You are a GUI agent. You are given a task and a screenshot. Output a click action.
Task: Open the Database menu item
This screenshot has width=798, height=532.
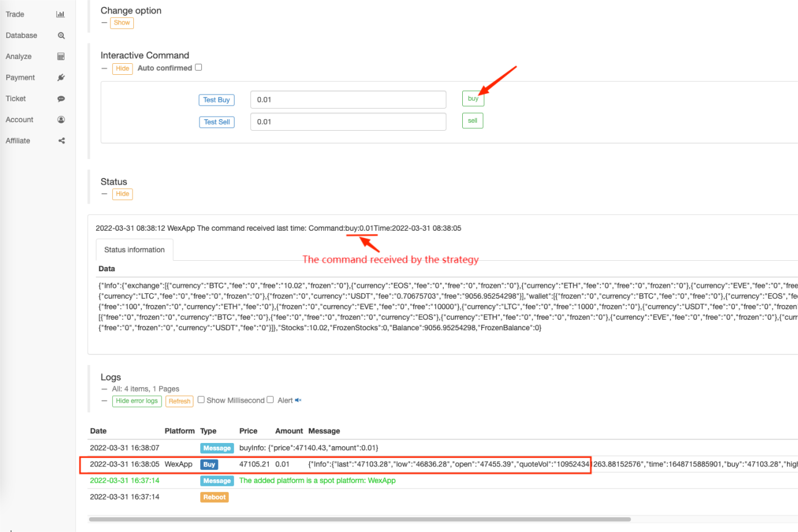pos(21,36)
